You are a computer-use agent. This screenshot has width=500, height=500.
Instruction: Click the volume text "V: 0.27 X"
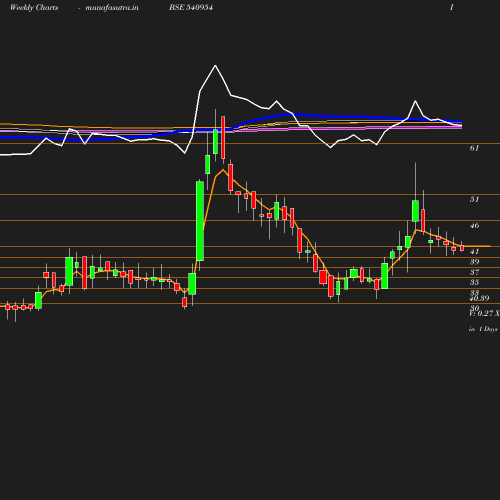pyautogui.click(x=484, y=313)
